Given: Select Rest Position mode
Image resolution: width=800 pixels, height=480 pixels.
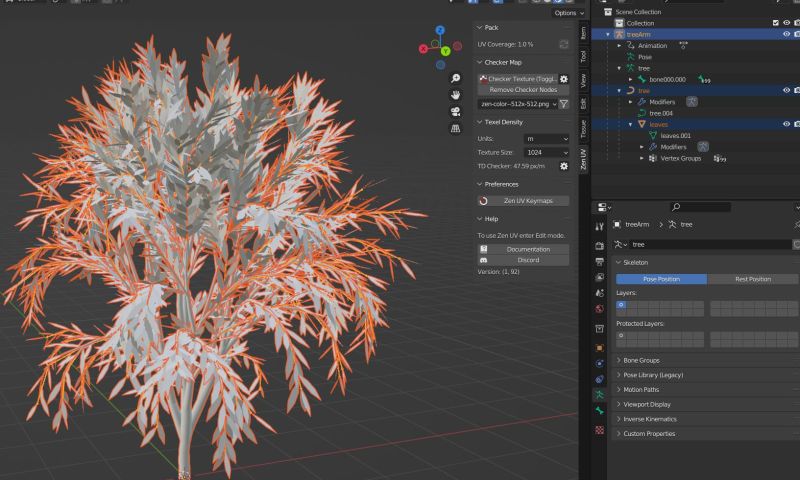Looking at the screenshot, I should [x=753, y=279].
